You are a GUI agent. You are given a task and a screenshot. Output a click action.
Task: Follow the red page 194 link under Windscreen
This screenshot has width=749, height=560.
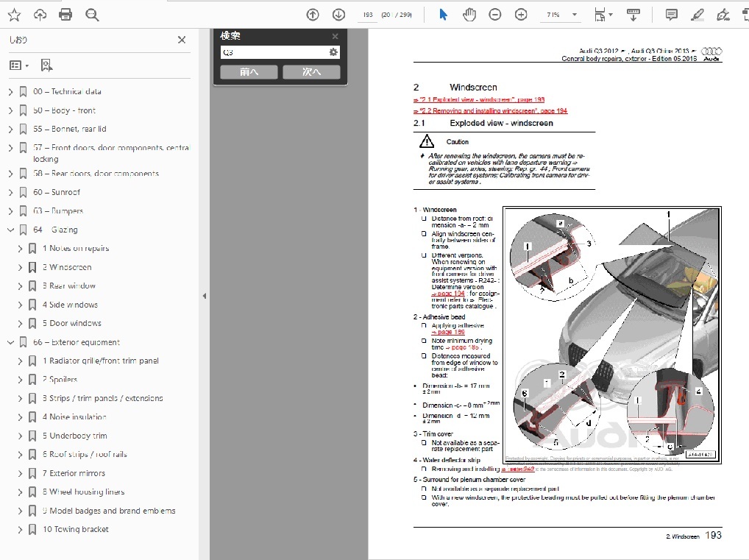pos(447,294)
